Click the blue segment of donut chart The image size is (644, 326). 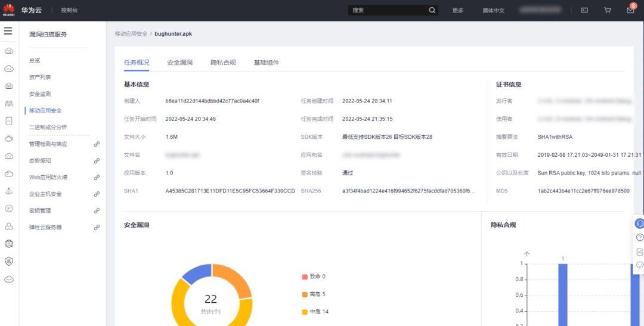pyautogui.click(x=198, y=273)
